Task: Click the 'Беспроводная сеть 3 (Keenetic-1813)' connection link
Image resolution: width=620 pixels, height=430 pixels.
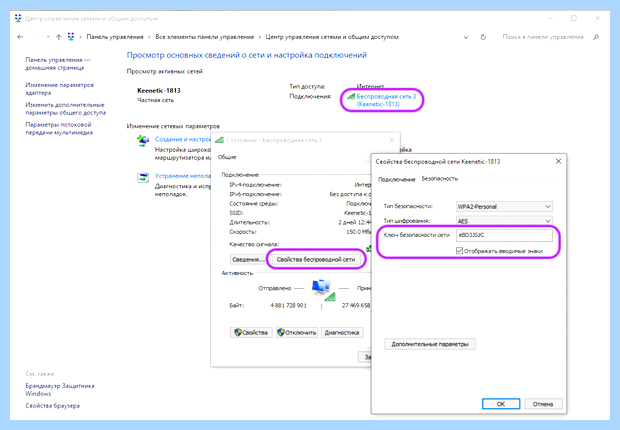Action: (x=386, y=100)
